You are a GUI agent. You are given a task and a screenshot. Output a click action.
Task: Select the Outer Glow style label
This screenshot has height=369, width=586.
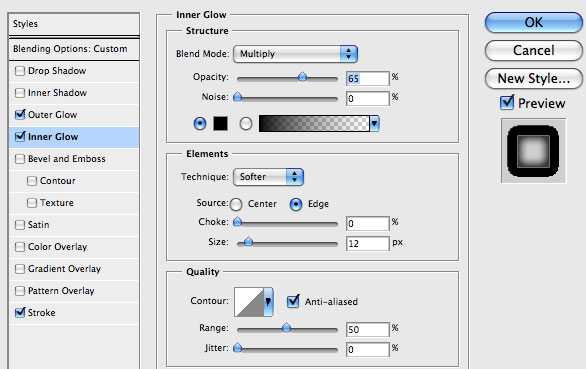[53, 115]
